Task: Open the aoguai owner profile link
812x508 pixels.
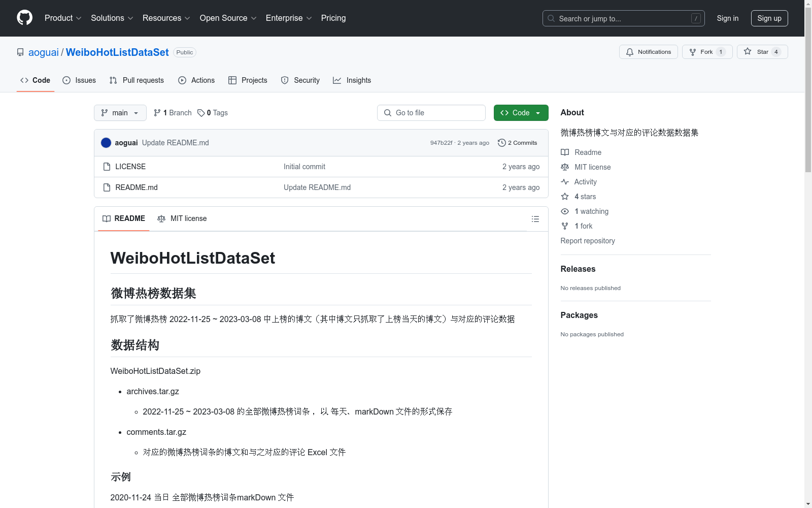Action: coord(44,52)
